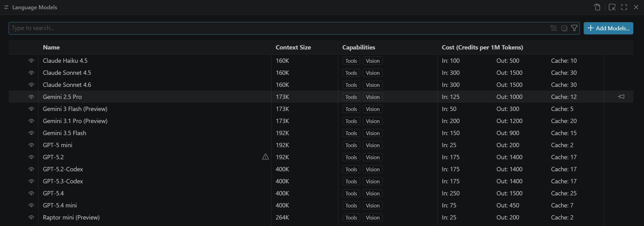Click Add Models button
The width and height of the screenshot is (644, 226).
(x=608, y=28)
